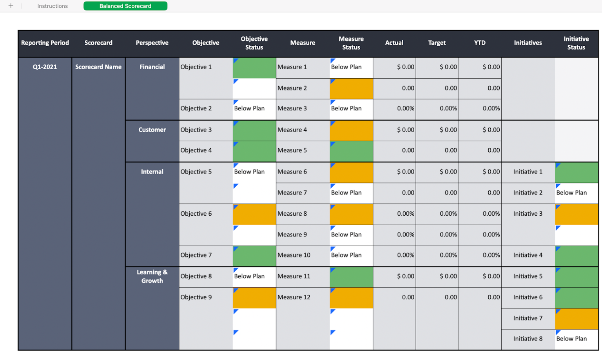This screenshot has height=364, width=602.
Task: Select the green status cell for Measure 5
Action: coord(351,151)
